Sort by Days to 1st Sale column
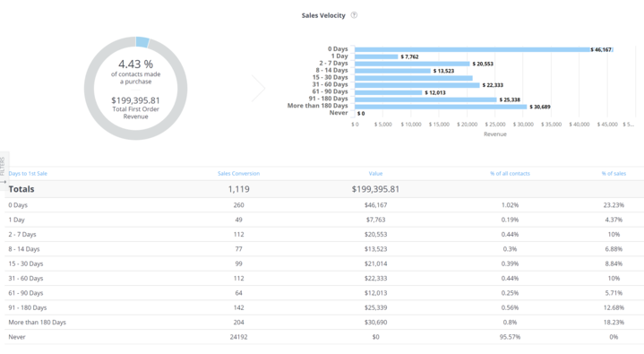 click(28, 174)
